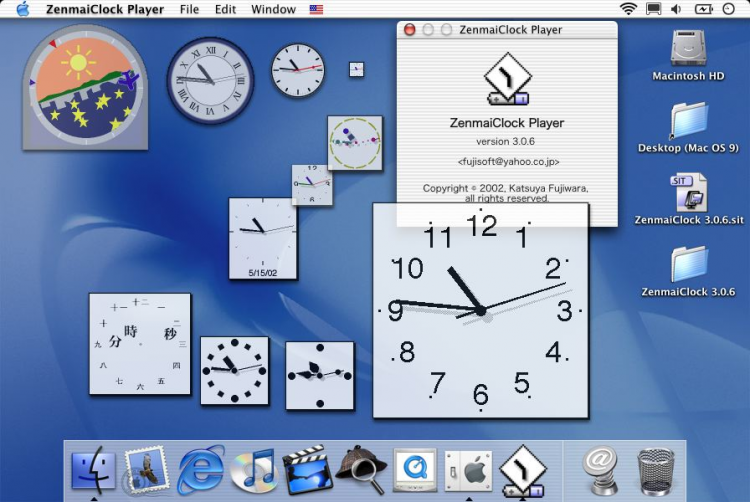Open the ZenmaiClock Player application menu
The image size is (750, 502).
105,9
